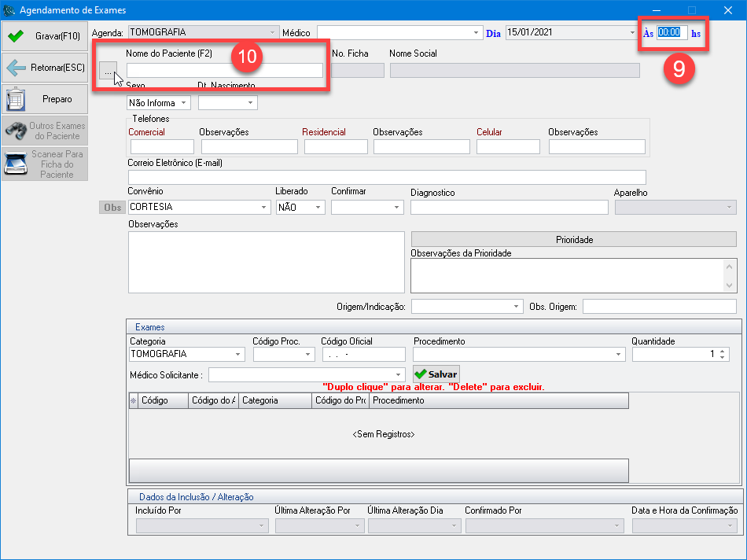Screen dimensions: 747x560
Task: Click the Nome do Paciente input field
Action: (224, 71)
